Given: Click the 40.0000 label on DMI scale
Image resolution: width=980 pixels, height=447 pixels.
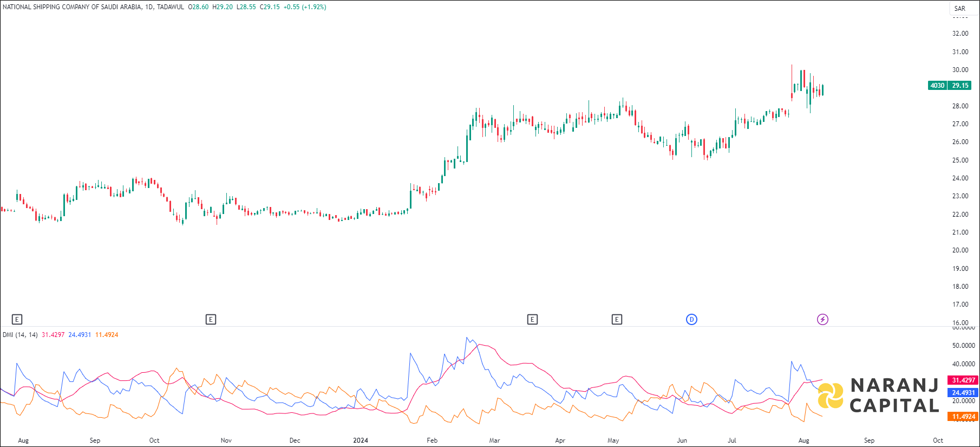Looking at the screenshot, I should tap(963, 364).
